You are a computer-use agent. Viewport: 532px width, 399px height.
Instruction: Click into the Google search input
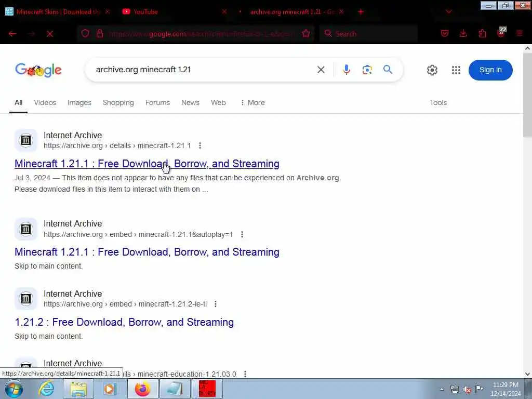(x=204, y=70)
